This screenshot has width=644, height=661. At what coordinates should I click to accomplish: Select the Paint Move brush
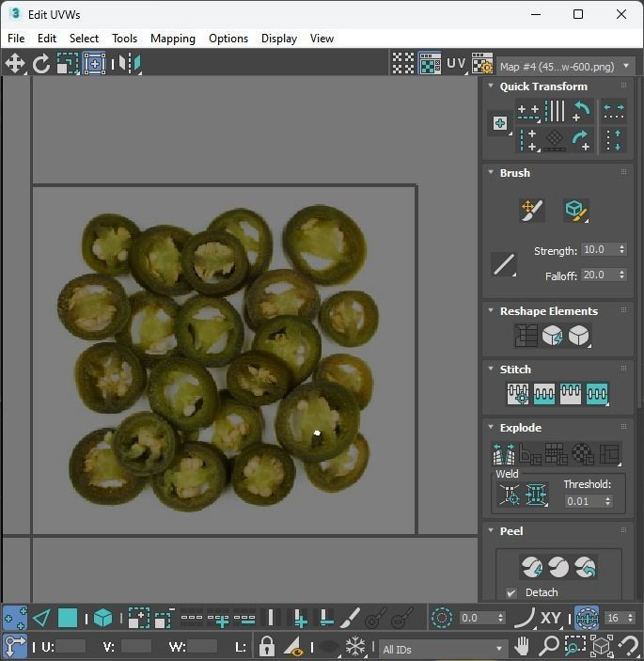pos(532,210)
